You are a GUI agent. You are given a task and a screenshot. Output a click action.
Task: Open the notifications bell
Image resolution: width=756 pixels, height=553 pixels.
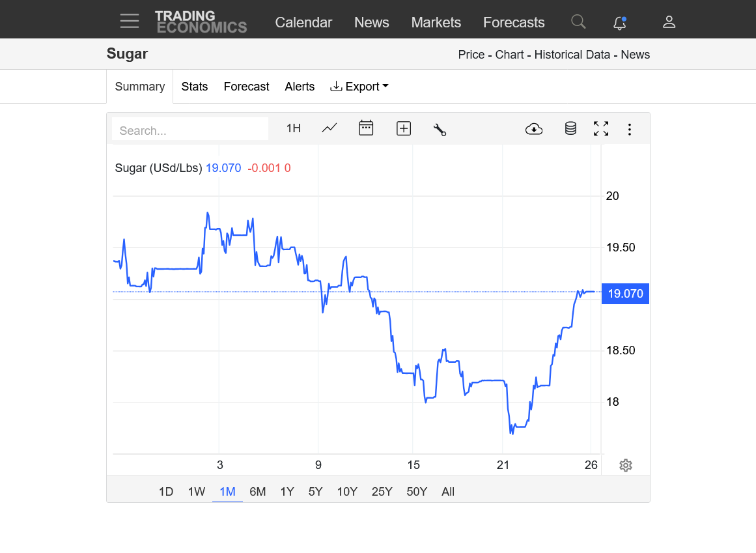click(619, 23)
